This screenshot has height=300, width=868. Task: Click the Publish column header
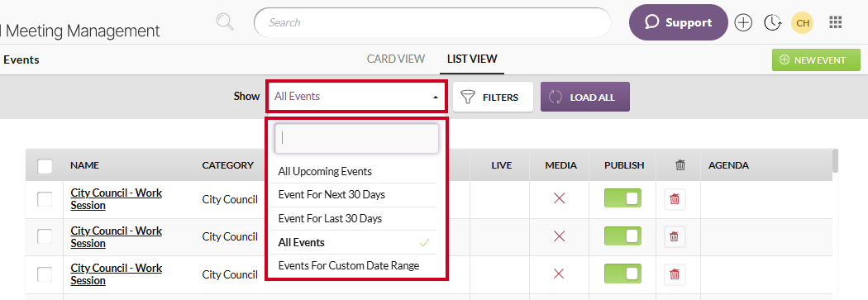(624, 165)
